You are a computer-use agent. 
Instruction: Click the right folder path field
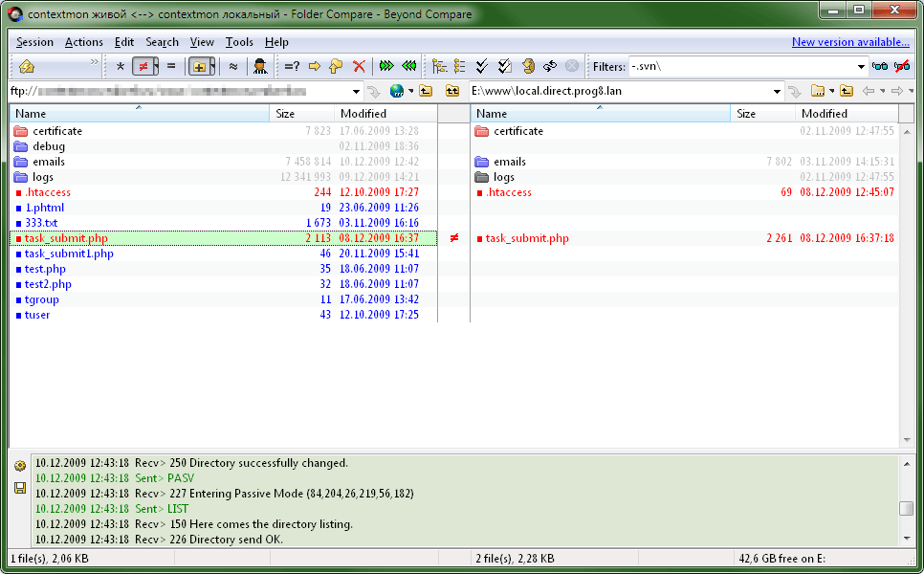[621, 91]
